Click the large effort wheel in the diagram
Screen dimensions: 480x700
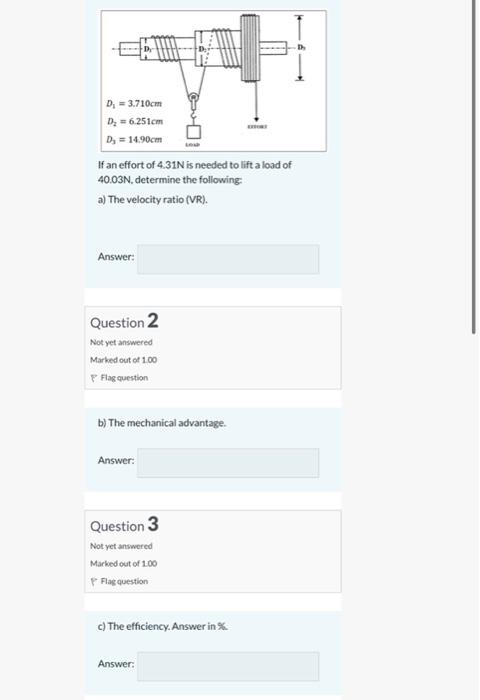click(250, 48)
